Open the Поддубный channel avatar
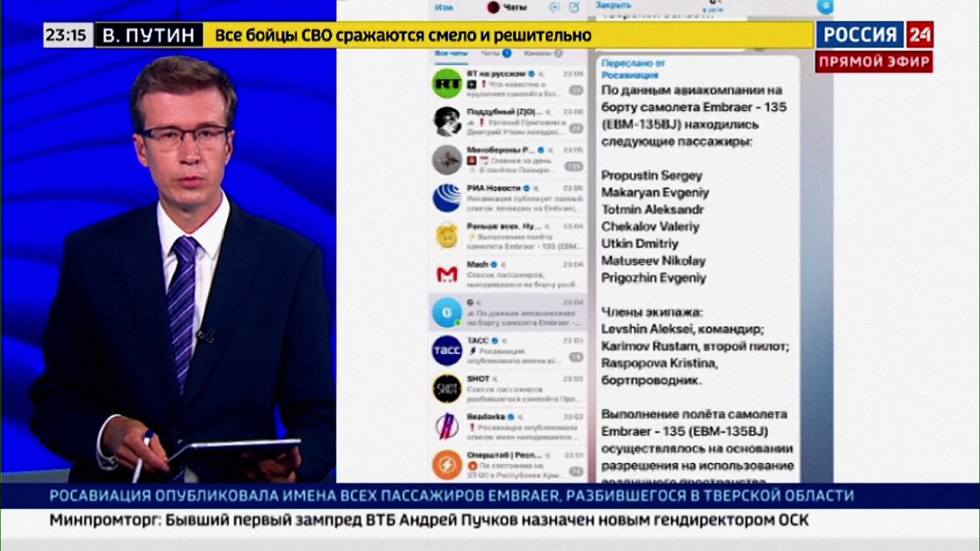The height and width of the screenshot is (551, 980). tap(447, 122)
